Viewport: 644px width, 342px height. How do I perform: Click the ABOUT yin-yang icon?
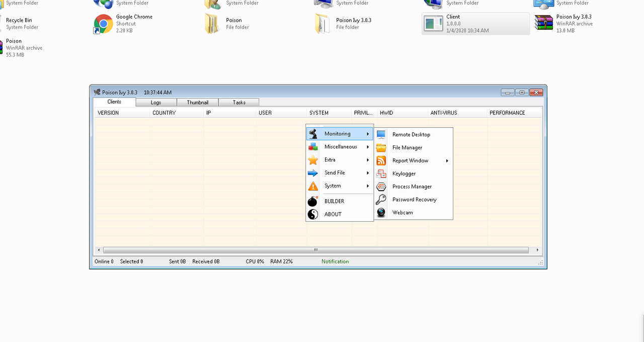[313, 214]
